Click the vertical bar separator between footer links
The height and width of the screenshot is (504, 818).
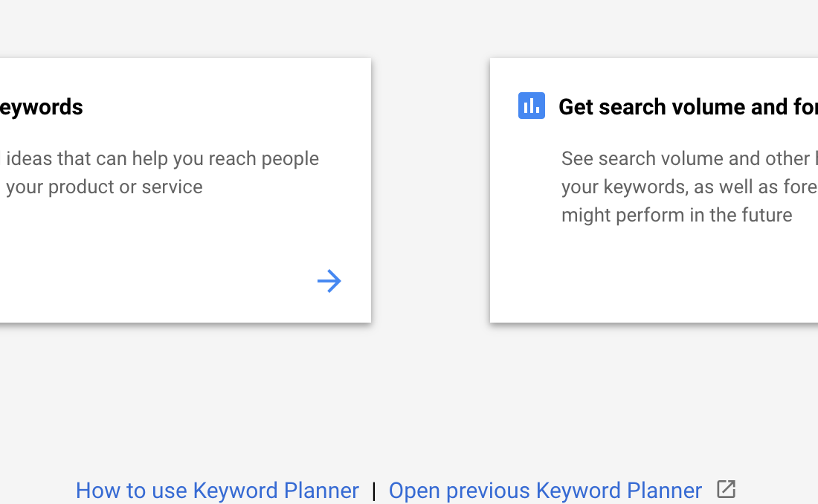[x=373, y=491]
